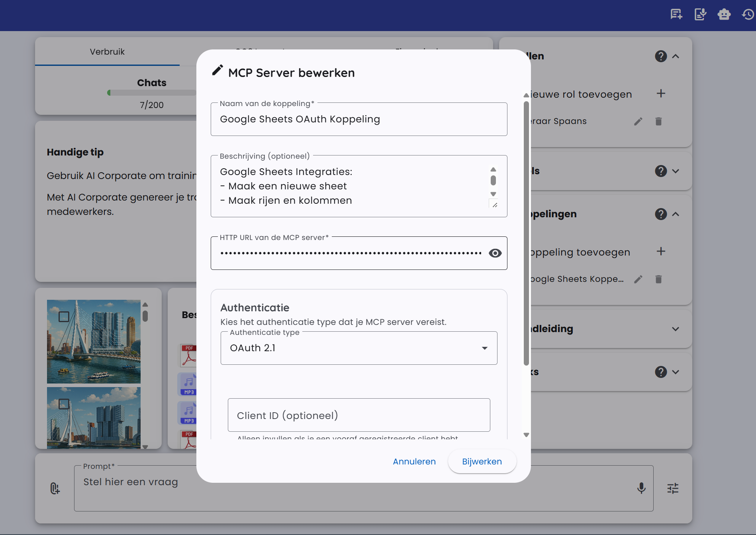756x535 pixels.
Task: Open the robot assistant icon in header
Action: click(x=724, y=15)
